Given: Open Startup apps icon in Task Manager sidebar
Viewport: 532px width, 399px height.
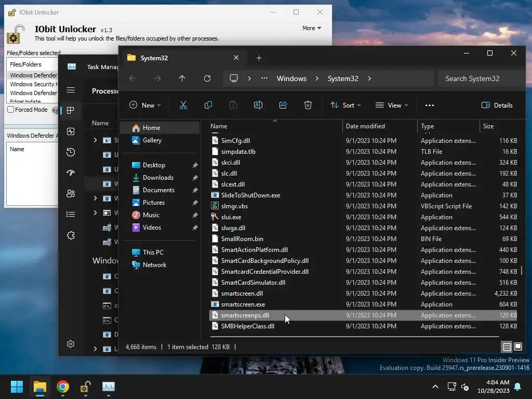Looking at the screenshot, I should [71, 172].
